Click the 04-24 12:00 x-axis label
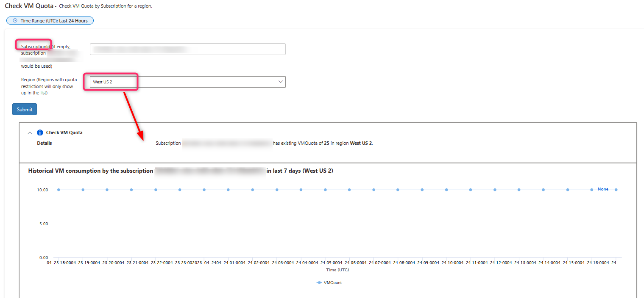 tap(496, 263)
